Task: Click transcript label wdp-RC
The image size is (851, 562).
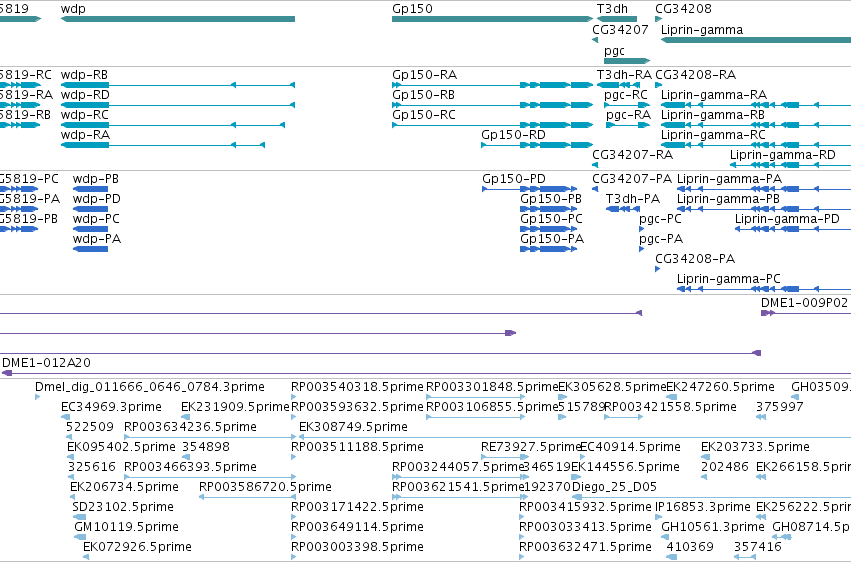Action: 85,115
